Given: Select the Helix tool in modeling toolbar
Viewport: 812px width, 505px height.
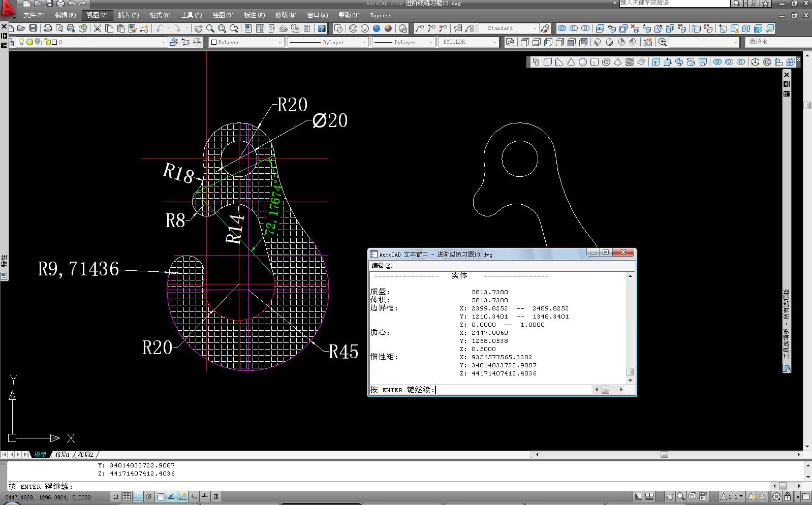Looking at the screenshot, I should [x=630, y=62].
